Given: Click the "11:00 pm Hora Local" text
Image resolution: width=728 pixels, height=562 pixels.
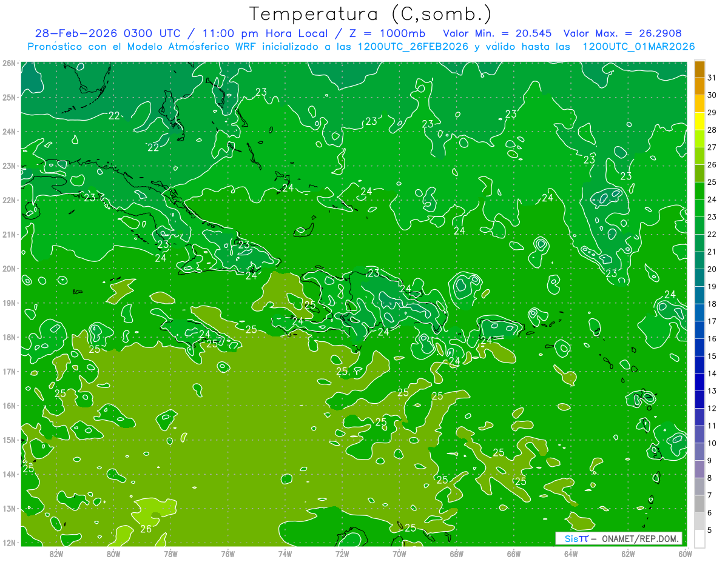Looking at the screenshot, I should (x=265, y=33).
